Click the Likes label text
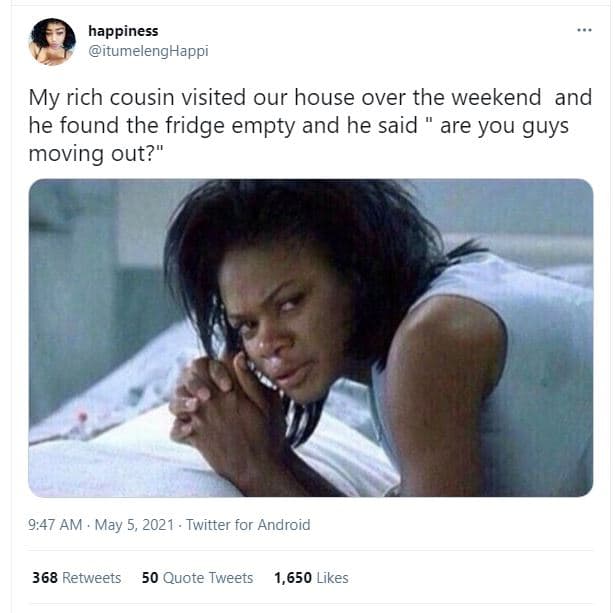616x613 pixels. point(332,578)
